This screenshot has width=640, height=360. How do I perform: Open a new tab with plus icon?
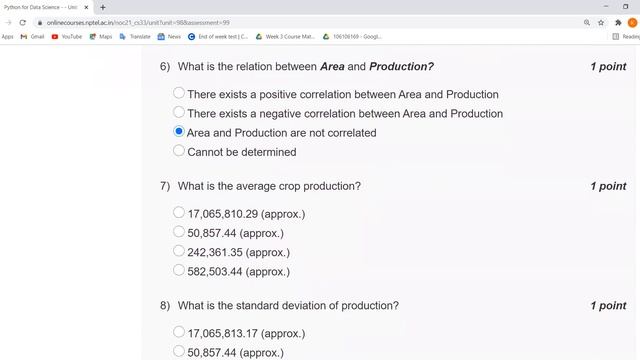pos(103,7)
